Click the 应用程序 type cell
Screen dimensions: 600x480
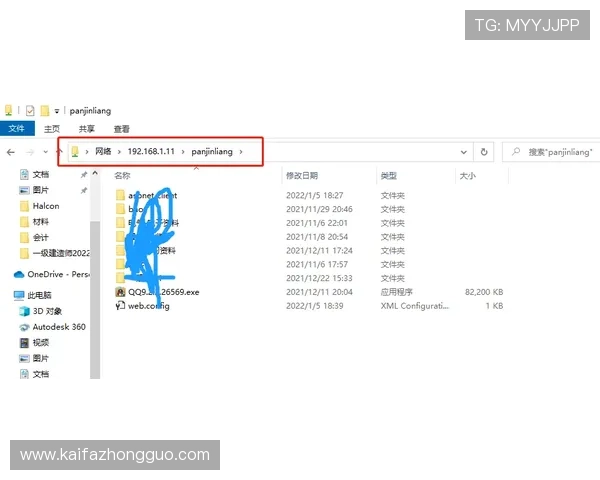pos(396,292)
